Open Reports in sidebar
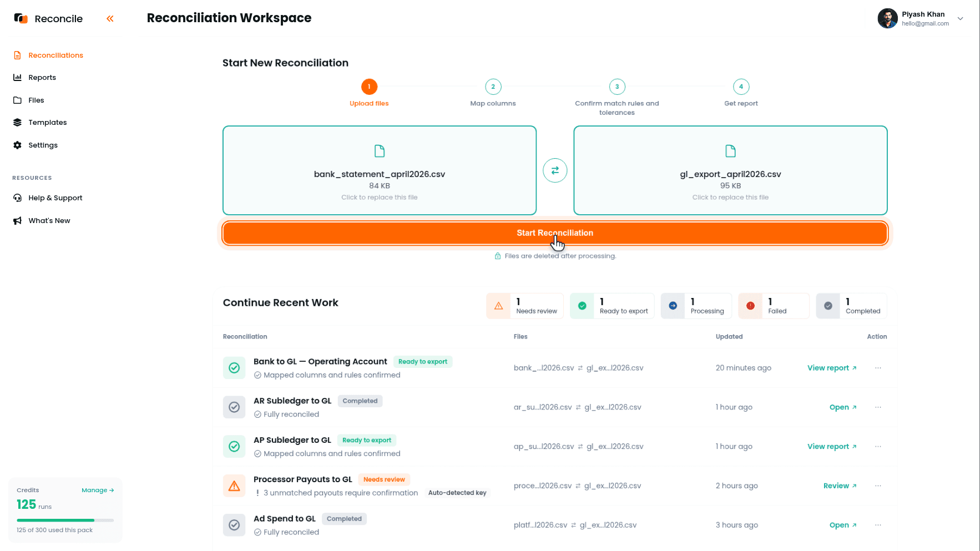 point(42,77)
